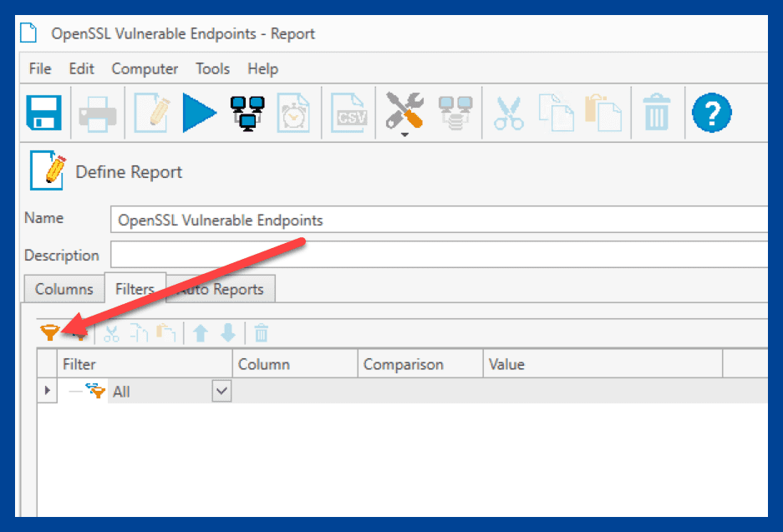Click the small scissors icon in filter toolbar
The width and height of the screenshot is (783, 532).
pyautogui.click(x=111, y=333)
